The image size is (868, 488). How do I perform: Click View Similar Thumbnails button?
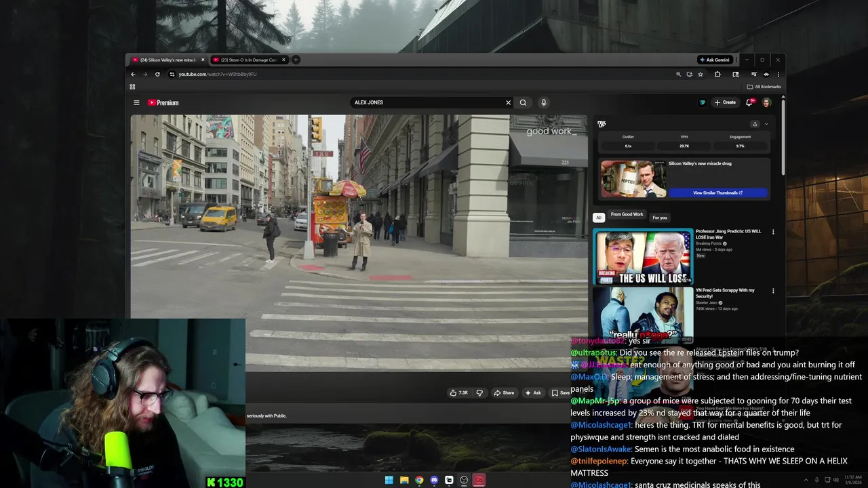point(717,192)
